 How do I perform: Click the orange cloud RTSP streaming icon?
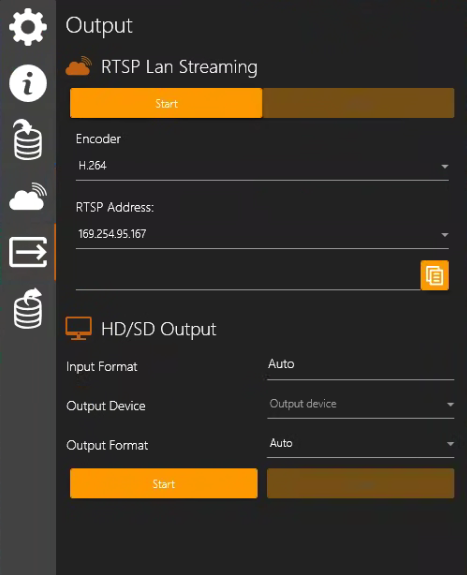click(x=79, y=66)
